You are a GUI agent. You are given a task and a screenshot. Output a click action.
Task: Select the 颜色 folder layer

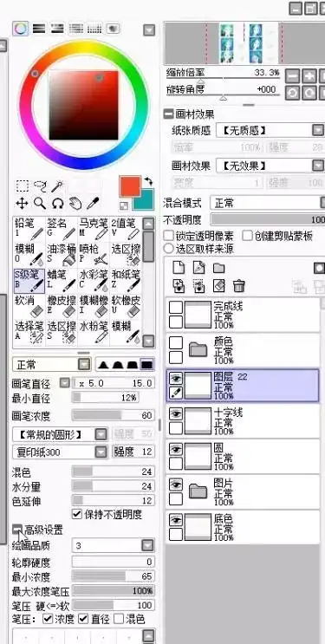click(243, 349)
